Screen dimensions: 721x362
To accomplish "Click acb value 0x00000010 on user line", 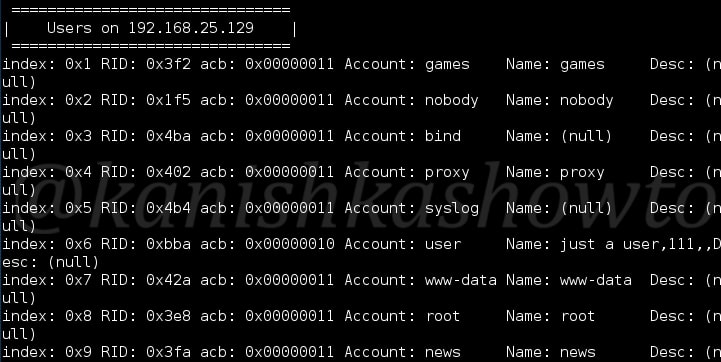I will 290,244.
